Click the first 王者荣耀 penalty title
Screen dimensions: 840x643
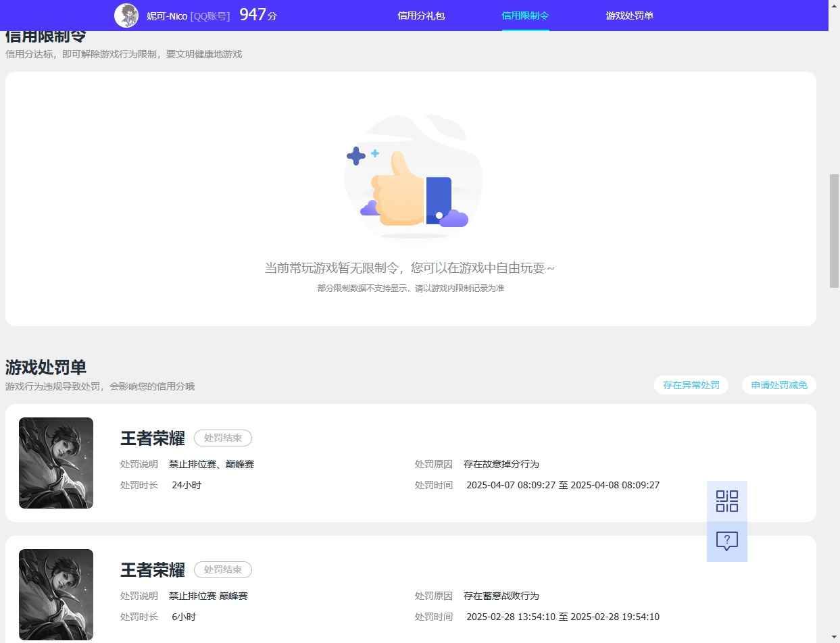(153, 438)
